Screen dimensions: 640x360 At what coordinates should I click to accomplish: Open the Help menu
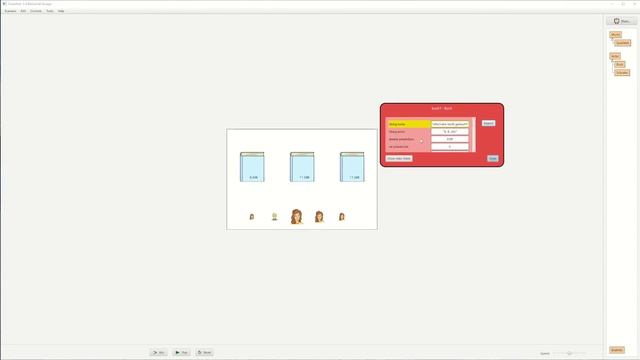[x=61, y=11]
